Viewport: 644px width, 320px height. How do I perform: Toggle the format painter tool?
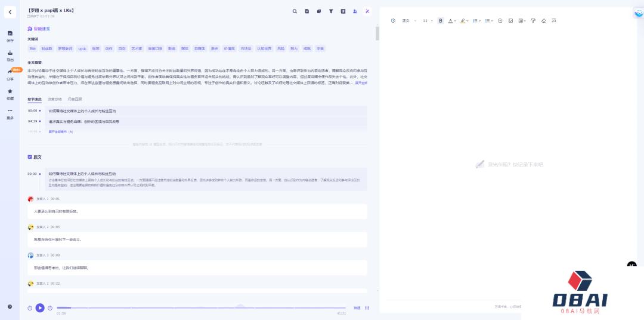(x=533, y=21)
